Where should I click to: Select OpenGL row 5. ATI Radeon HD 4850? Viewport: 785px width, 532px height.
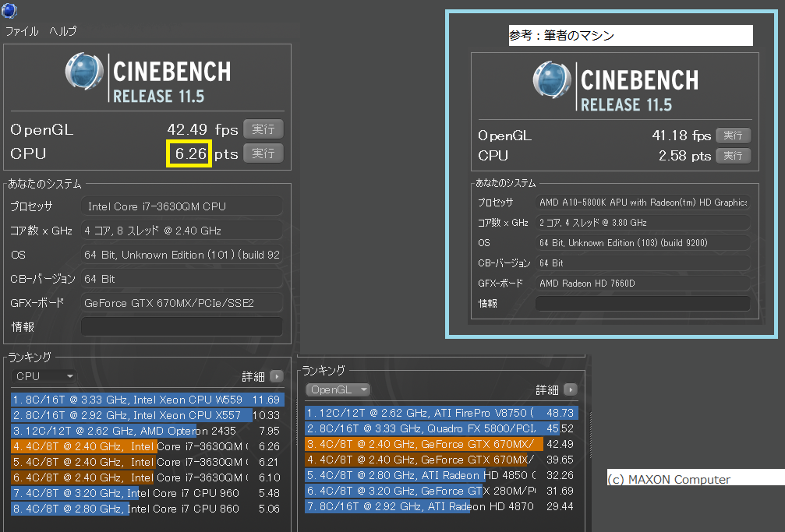click(x=441, y=475)
